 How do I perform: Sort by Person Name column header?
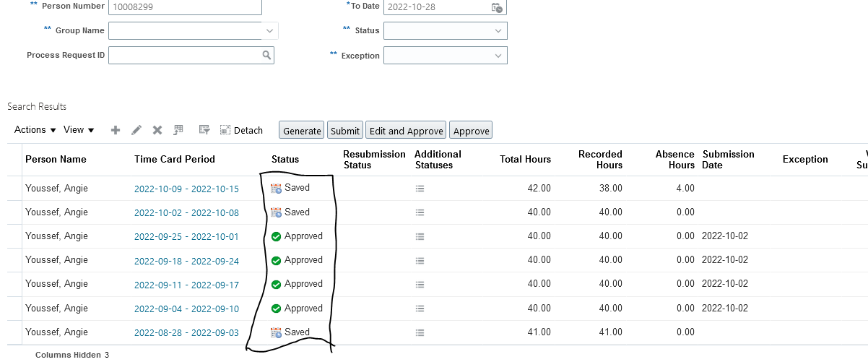click(x=56, y=159)
